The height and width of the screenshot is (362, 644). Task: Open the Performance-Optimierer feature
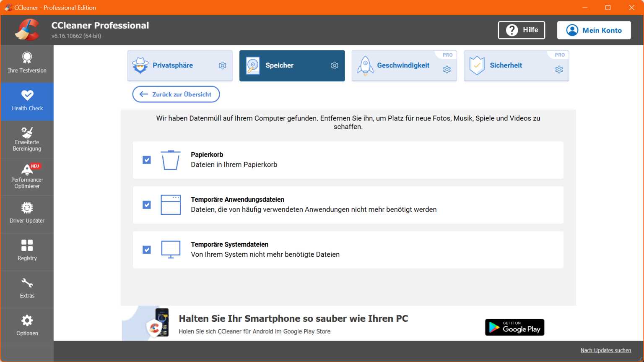coord(27,176)
